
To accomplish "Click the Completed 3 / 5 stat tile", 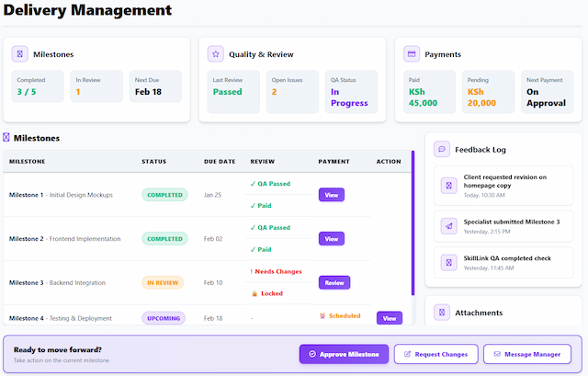I will pyautogui.click(x=38, y=86).
